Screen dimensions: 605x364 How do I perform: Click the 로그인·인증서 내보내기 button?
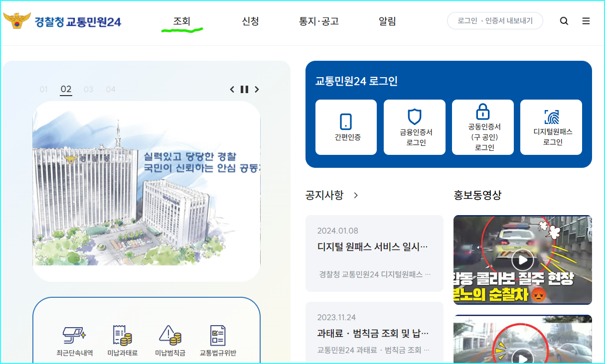pos(495,21)
